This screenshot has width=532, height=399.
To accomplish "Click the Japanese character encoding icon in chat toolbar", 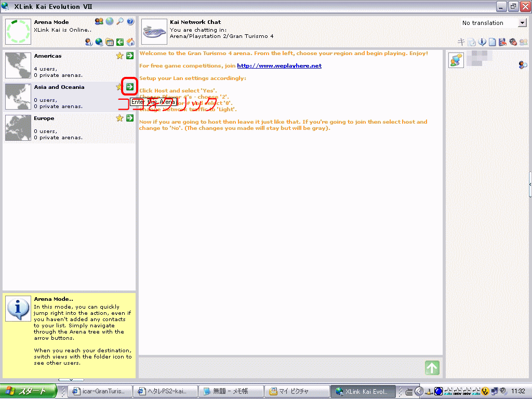I will [461, 42].
